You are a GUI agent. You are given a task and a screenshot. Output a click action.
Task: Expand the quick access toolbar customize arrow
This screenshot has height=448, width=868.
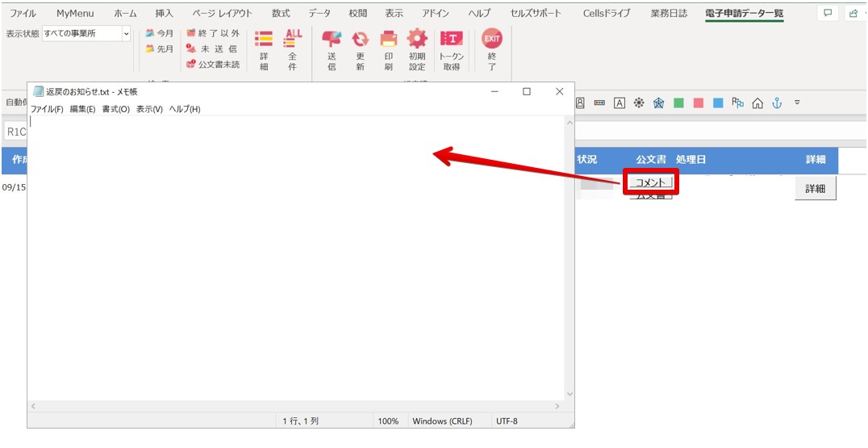click(797, 102)
